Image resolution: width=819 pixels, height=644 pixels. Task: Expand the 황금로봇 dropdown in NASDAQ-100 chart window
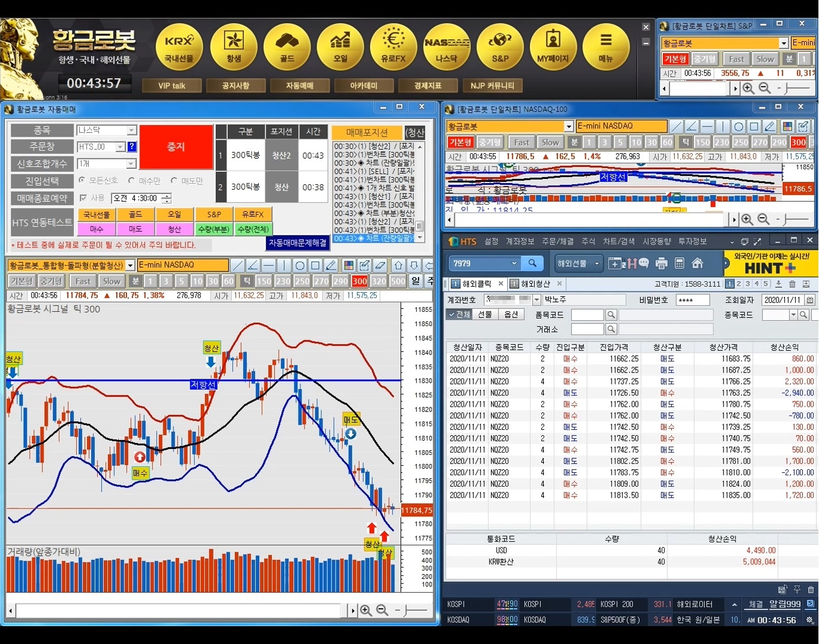click(569, 126)
